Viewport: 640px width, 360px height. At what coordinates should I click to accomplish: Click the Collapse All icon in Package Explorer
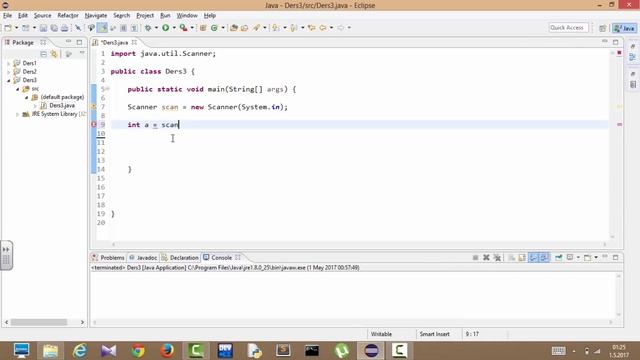(x=43, y=54)
